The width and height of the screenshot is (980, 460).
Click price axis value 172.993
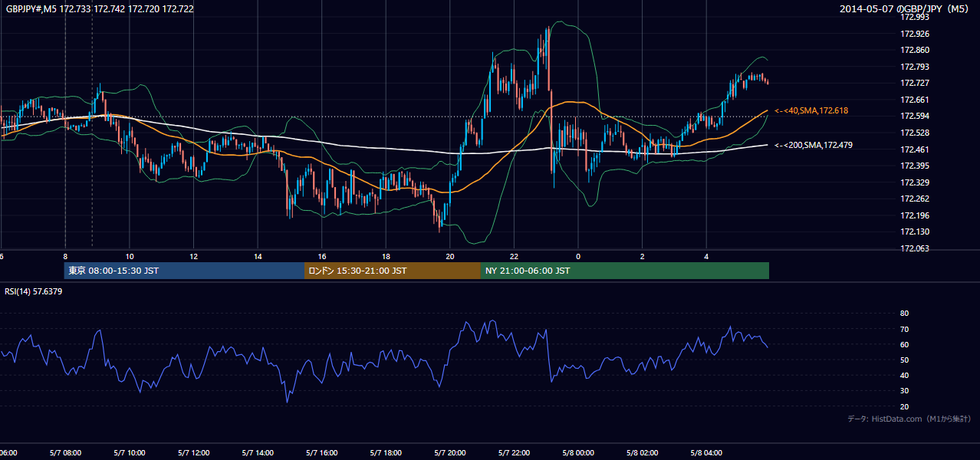[915, 17]
